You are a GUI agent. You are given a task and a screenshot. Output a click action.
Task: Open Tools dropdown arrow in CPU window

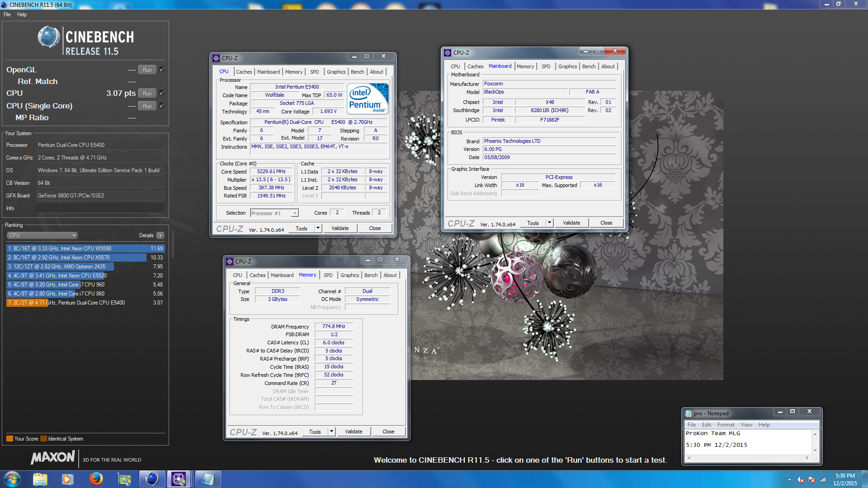coord(318,228)
